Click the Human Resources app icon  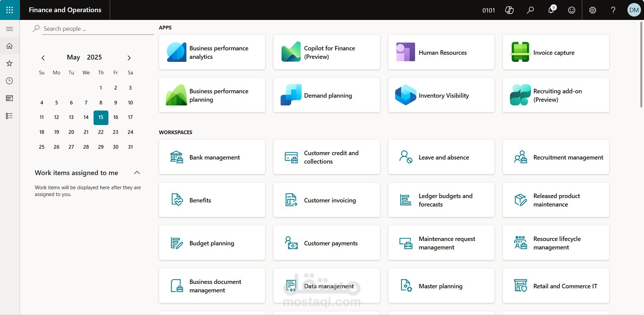pyautogui.click(x=406, y=52)
